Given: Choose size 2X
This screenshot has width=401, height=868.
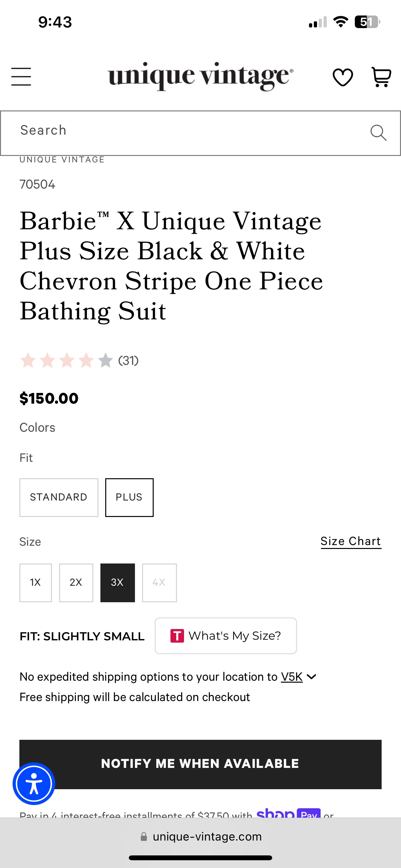Looking at the screenshot, I should [x=76, y=583].
